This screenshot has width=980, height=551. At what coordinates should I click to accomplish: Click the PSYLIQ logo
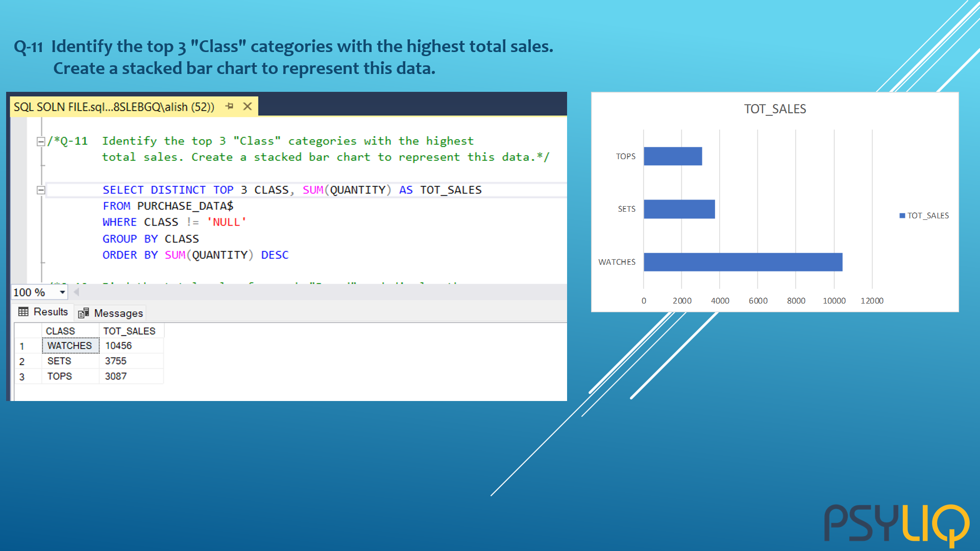(896, 524)
